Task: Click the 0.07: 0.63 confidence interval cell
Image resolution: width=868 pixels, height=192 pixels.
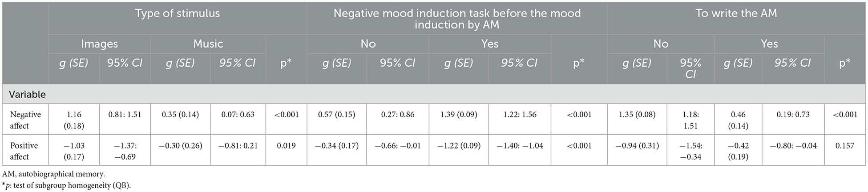Action: [238, 115]
